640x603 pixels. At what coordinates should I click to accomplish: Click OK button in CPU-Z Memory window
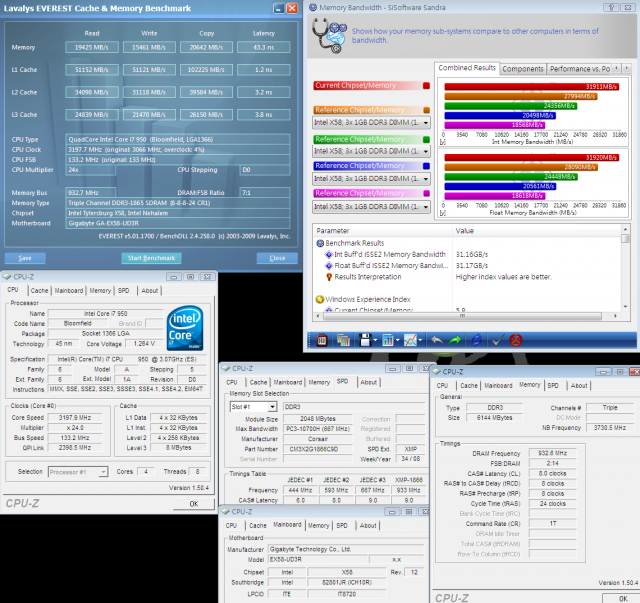point(623,599)
